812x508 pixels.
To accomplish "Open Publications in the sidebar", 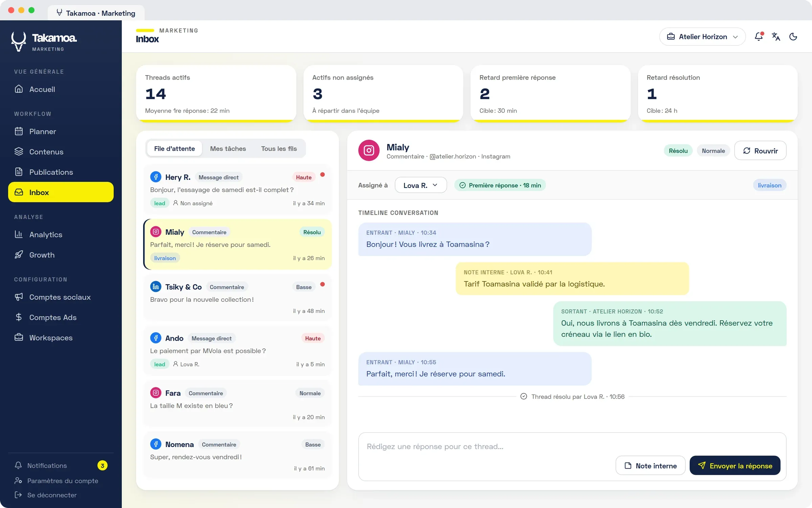I will 61,172.
